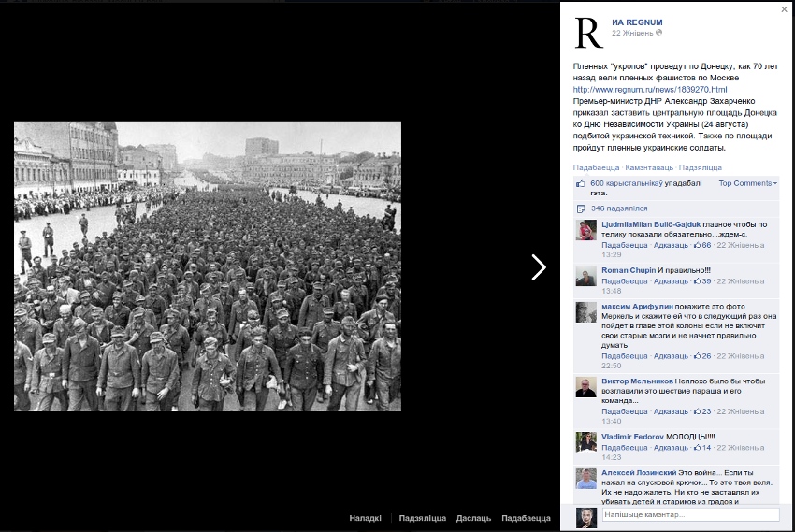Image resolution: width=795 pixels, height=532 pixels.
Task: Click Даслаць in the photo footer
Action: [473, 518]
